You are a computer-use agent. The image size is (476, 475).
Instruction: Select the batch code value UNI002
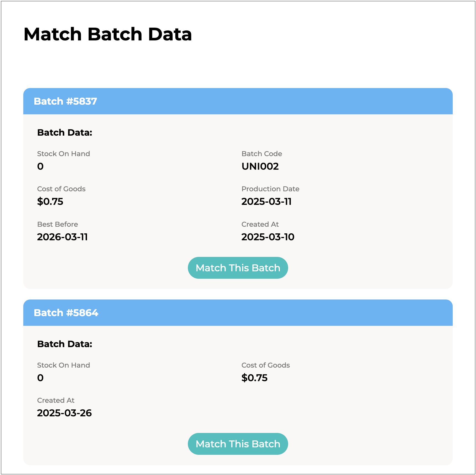(260, 166)
